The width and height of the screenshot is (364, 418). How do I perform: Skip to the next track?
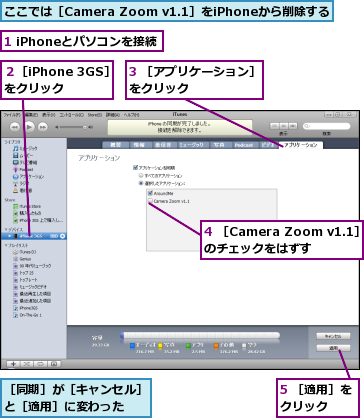[x=42, y=127]
